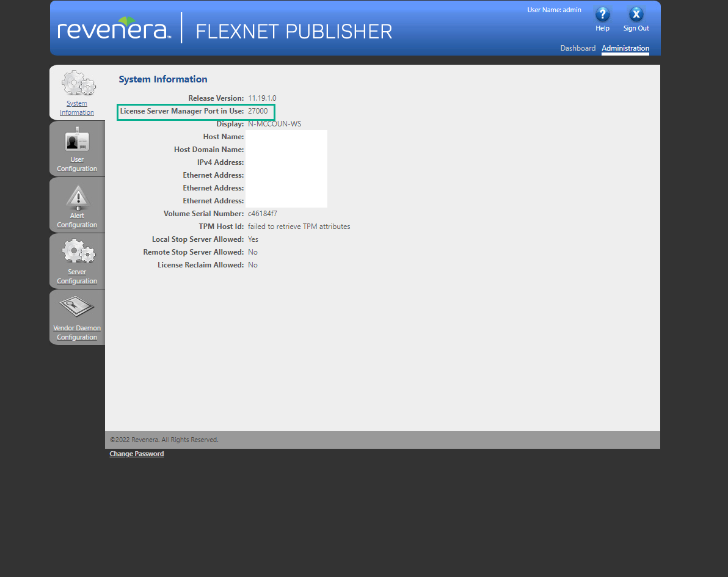
Task: Click the release version 11.19.1.0
Action: (262, 98)
